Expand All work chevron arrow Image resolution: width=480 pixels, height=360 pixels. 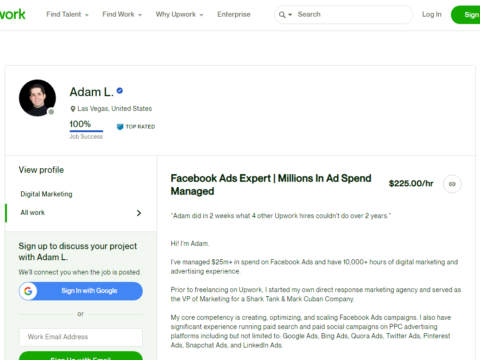pos(139,213)
